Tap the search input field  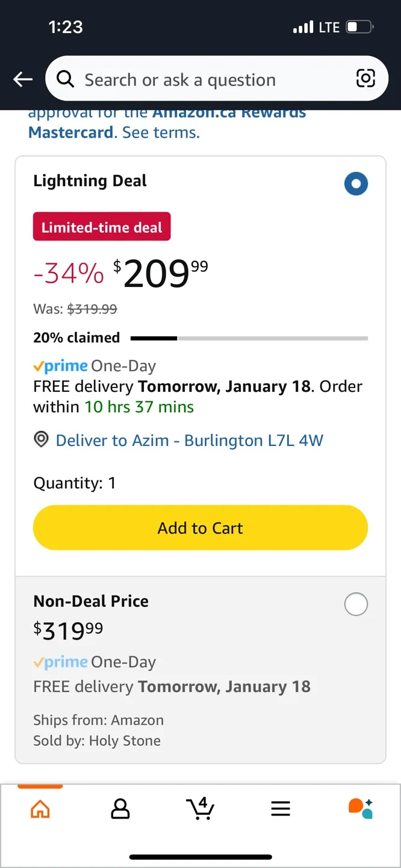[181, 79]
